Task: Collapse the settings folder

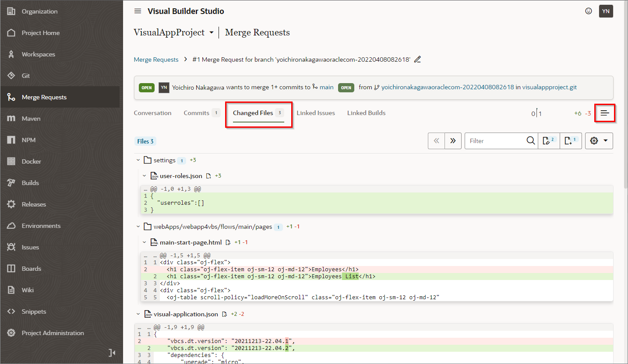Action: [x=138, y=161]
